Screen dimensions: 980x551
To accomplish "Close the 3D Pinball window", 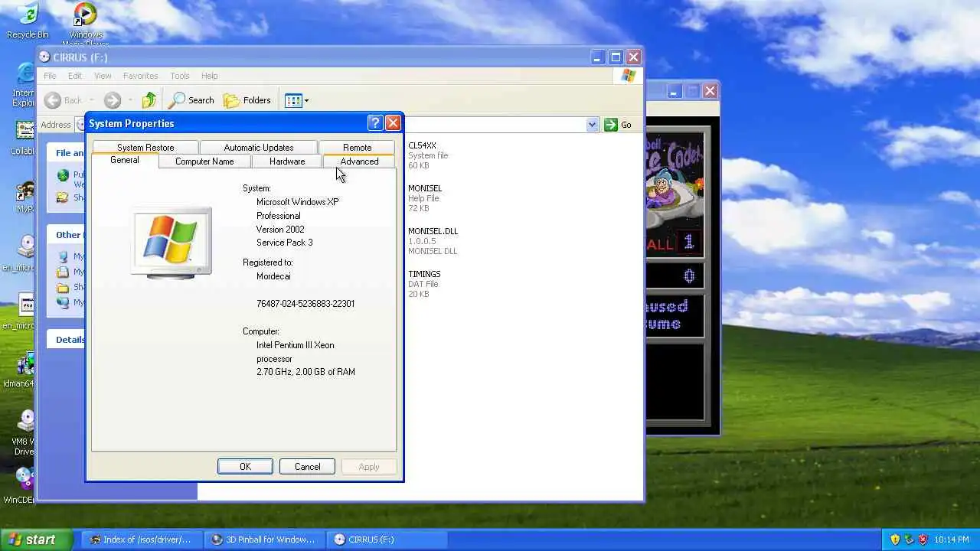I will 710,91.
